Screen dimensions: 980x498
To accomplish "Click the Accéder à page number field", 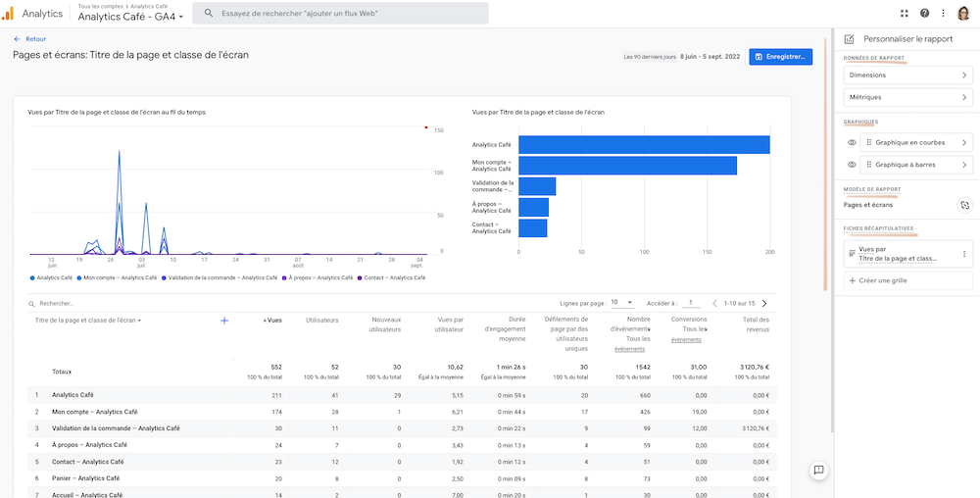I will [691, 302].
